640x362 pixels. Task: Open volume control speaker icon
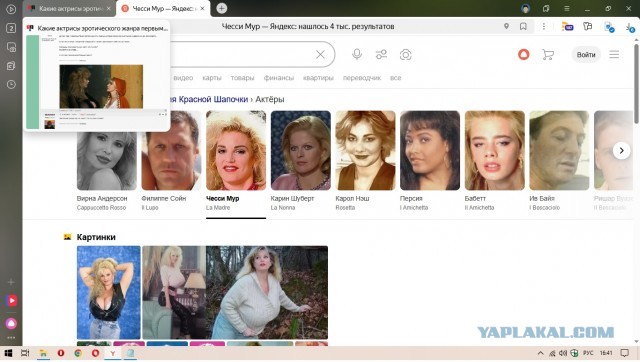click(x=563, y=353)
